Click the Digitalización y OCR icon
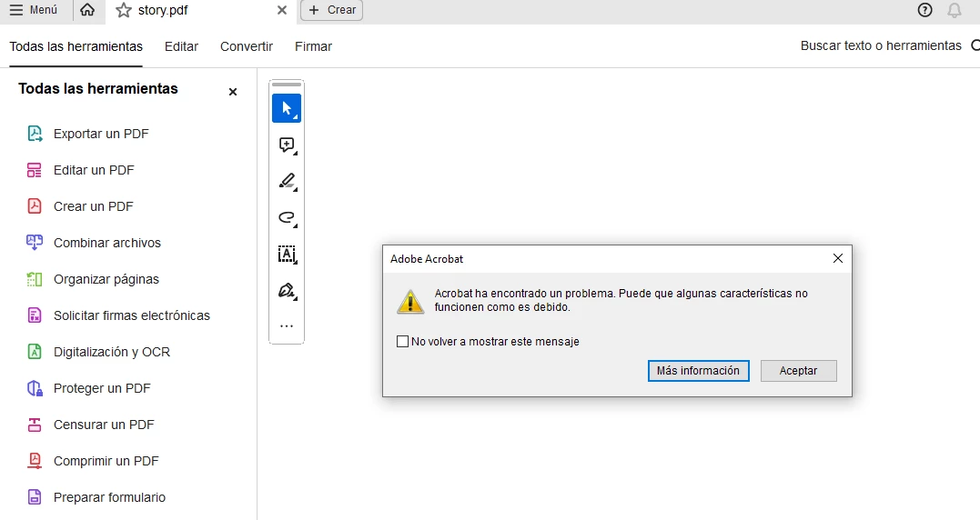 pos(35,352)
